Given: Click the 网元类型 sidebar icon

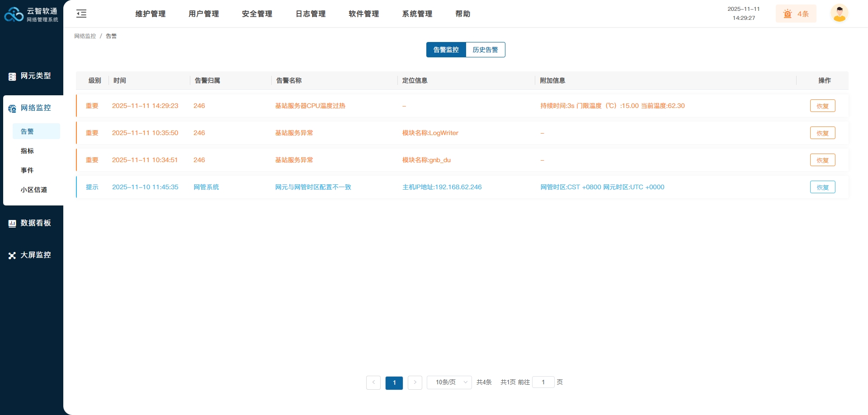Looking at the screenshot, I should pyautogui.click(x=12, y=76).
